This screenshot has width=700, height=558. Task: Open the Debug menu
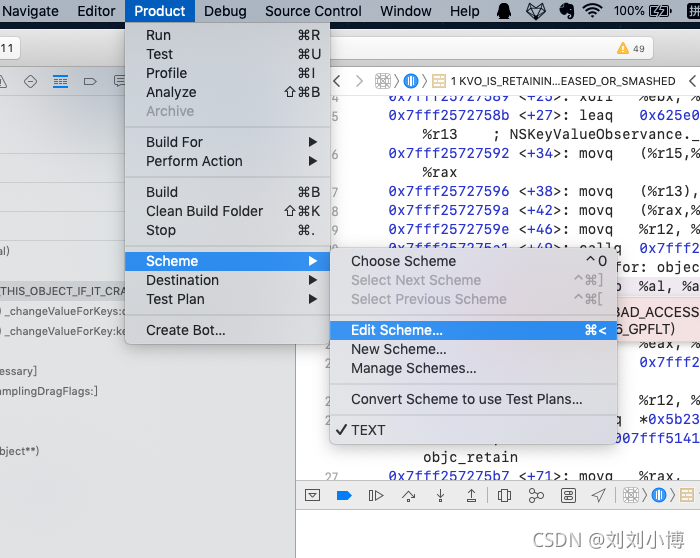pos(225,11)
